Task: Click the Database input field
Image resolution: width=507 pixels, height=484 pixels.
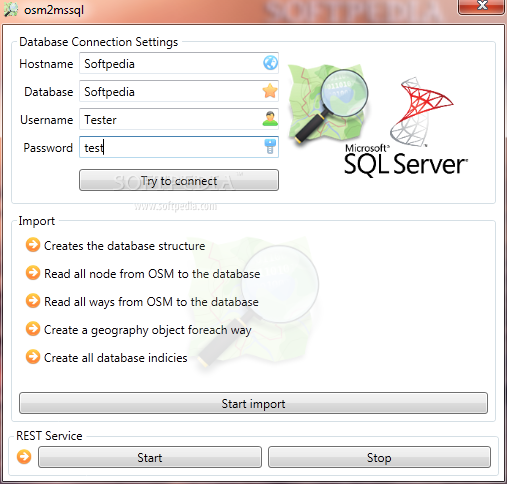Action: tap(179, 91)
